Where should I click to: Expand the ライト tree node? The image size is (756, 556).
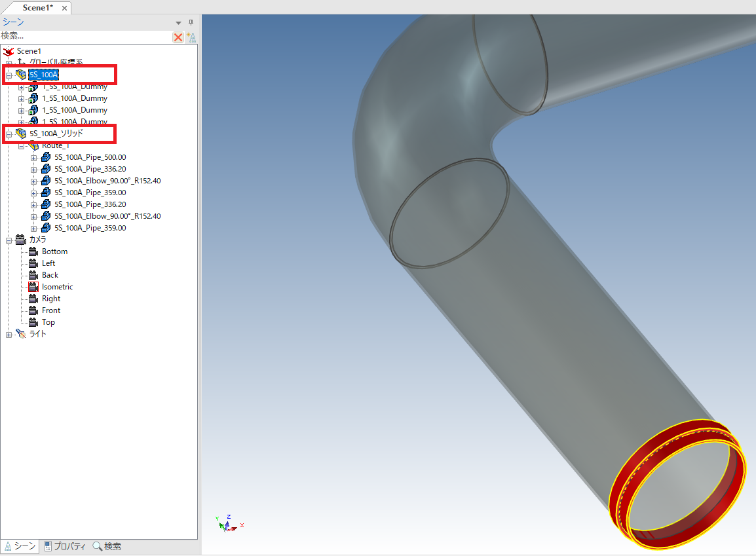click(9, 334)
